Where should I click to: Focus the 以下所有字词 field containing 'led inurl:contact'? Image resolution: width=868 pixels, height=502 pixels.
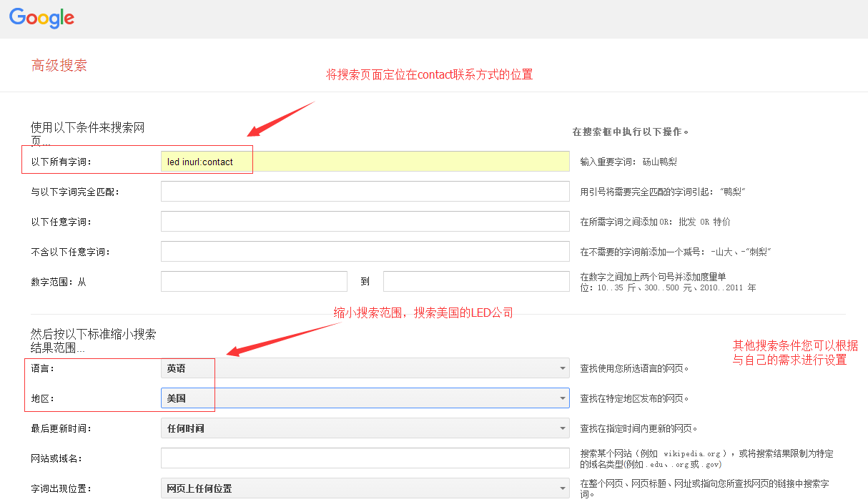[365, 162]
